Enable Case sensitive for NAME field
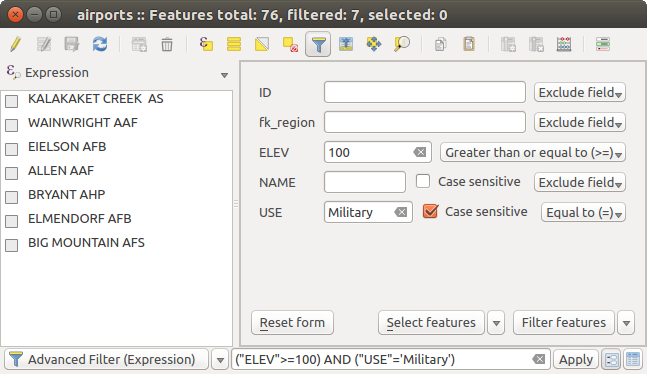The width and height of the screenshot is (647, 374). [423, 181]
